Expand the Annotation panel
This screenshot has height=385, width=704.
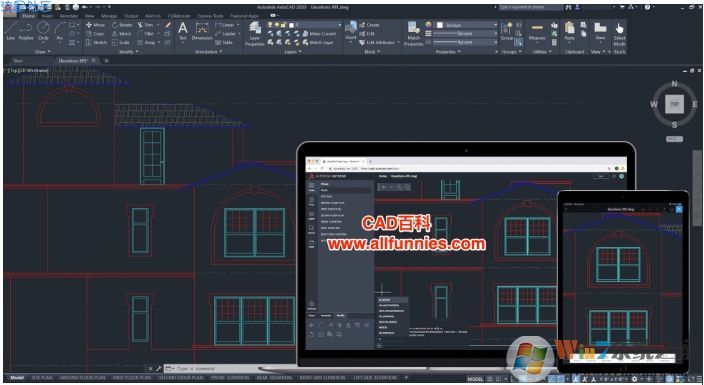pos(209,52)
